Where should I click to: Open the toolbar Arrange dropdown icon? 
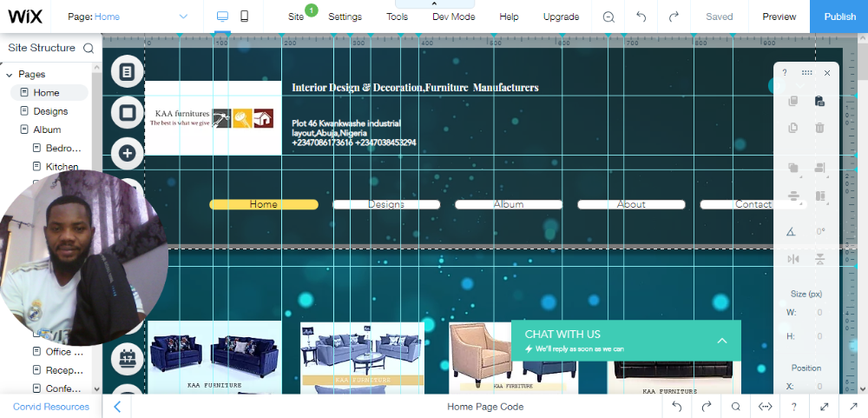tap(793, 168)
